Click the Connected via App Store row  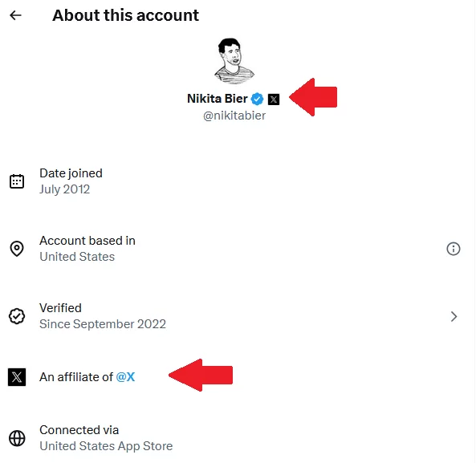point(238,438)
